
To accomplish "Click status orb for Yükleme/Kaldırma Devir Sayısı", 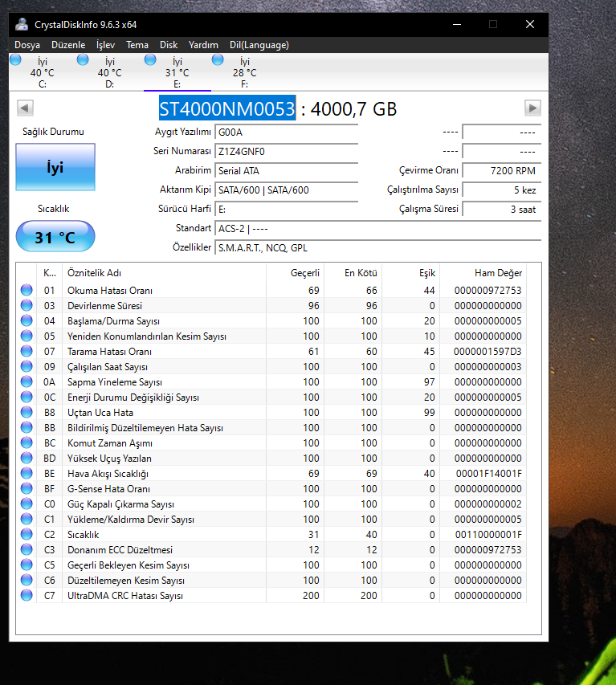I will 27,519.
